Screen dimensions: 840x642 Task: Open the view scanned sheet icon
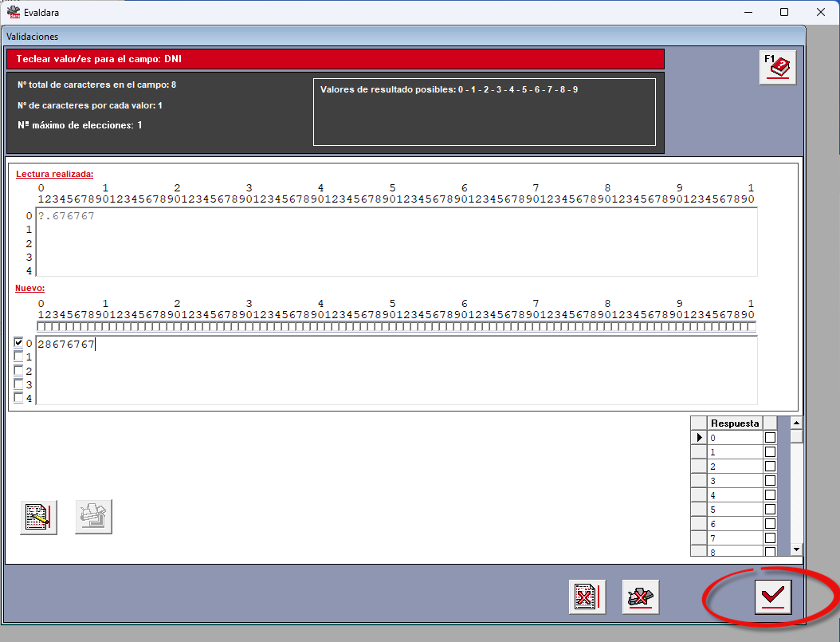(x=38, y=517)
